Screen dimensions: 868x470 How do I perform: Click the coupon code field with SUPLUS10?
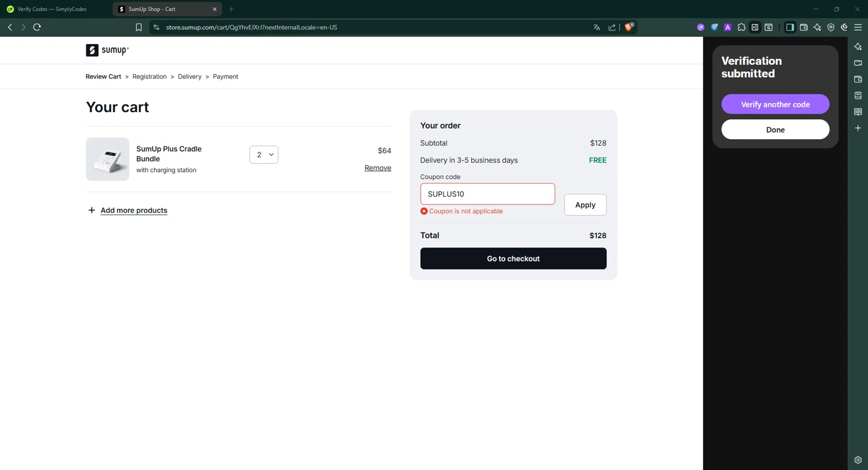click(x=487, y=194)
